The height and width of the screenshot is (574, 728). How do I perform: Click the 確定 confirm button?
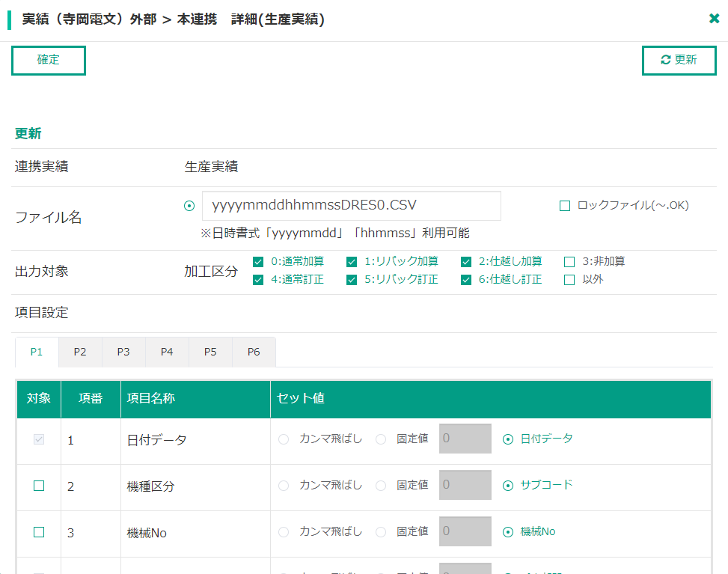[49, 61]
